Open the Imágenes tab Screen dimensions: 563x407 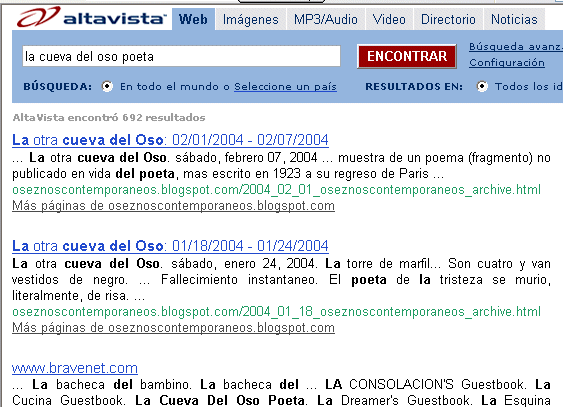[x=251, y=19]
